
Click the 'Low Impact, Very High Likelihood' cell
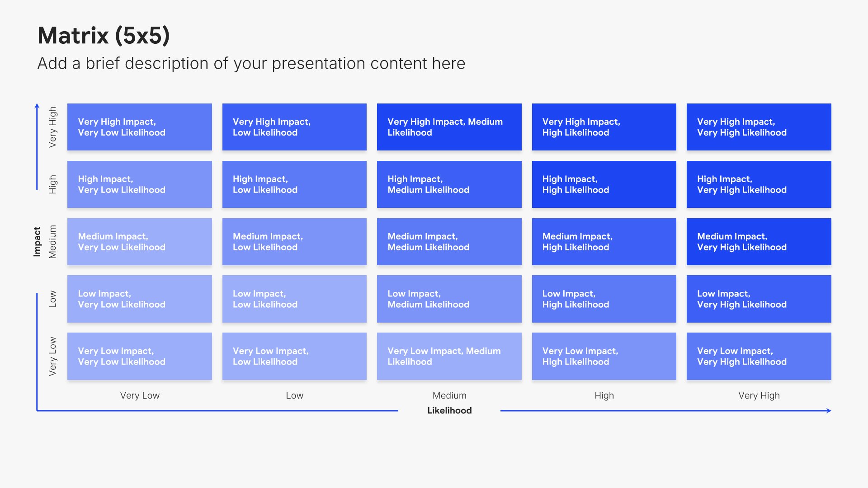(x=759, y=299)
